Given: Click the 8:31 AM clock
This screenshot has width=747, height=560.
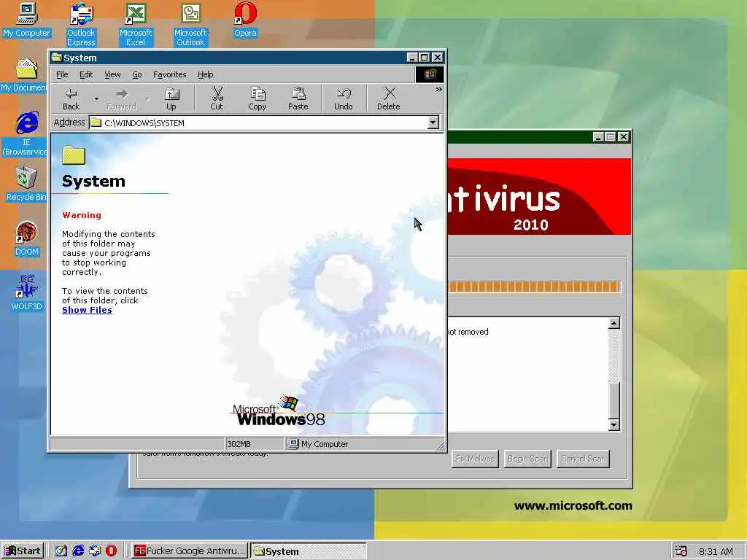Looking at the screenshot, I should click(716, 551).
